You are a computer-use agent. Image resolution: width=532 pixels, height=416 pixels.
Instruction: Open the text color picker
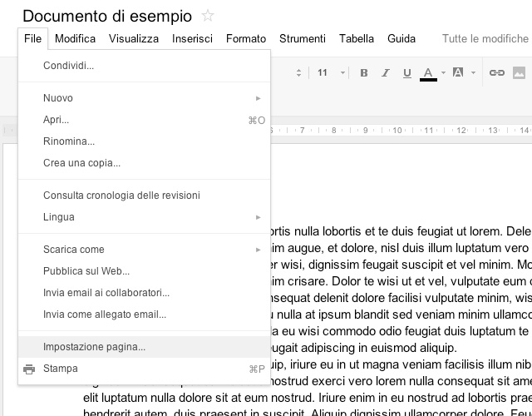(x=429, y=73)
